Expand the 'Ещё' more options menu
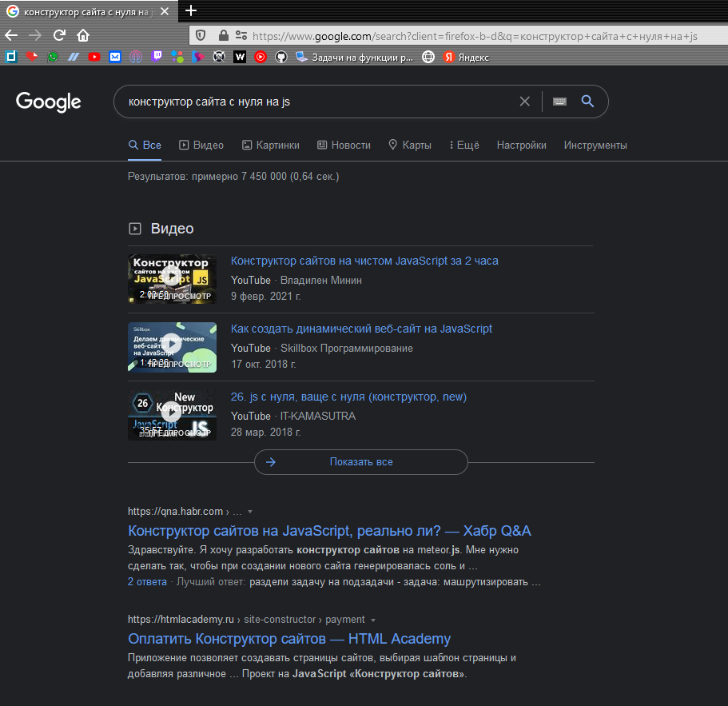Viewport: 728px width, 706px height. pyautogui.click(x=464, y=145)
